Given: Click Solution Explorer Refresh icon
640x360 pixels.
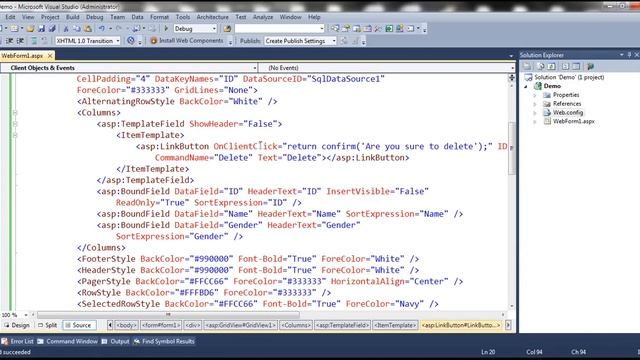Looking at the screenshot, I should tap(551, 66).
